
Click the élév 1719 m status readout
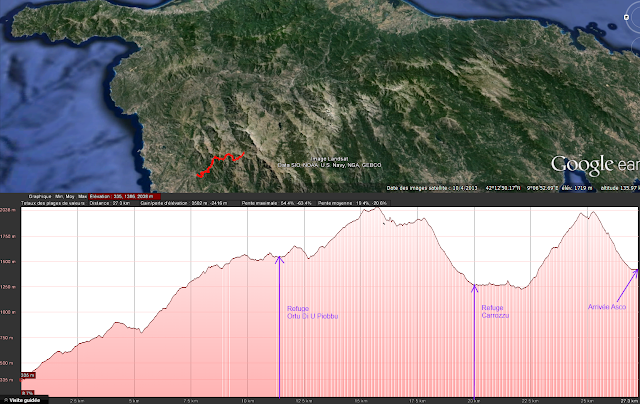(578, 188)
